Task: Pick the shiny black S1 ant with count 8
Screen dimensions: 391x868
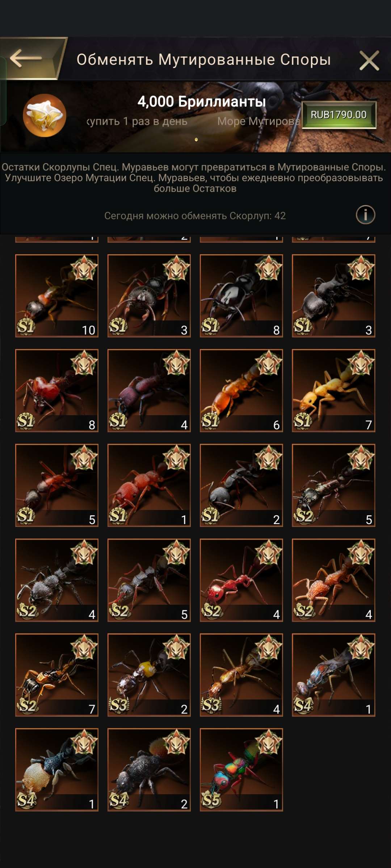Action: point(241,296)
